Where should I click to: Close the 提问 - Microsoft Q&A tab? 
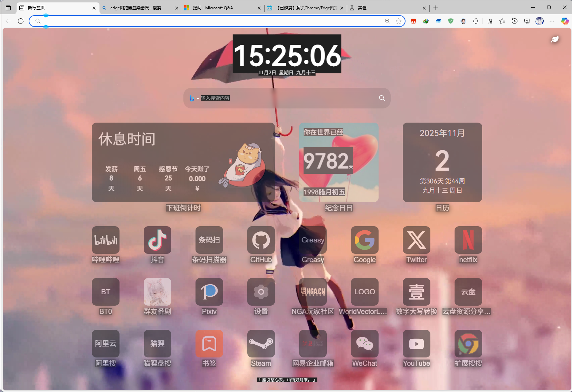click(x=259, y=8)
